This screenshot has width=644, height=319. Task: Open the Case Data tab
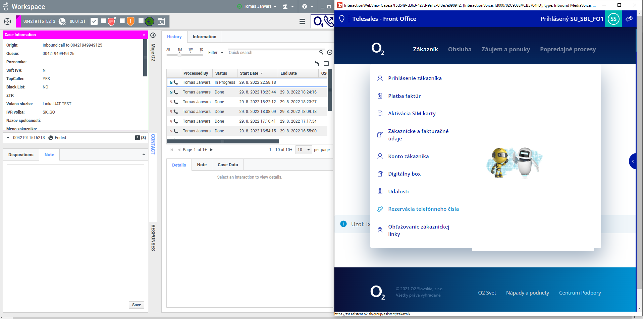[x=228, y=165]
